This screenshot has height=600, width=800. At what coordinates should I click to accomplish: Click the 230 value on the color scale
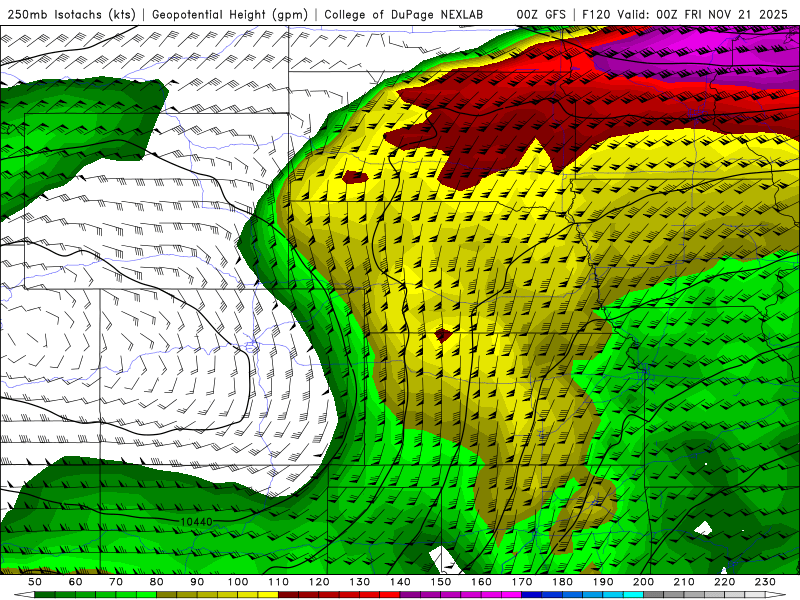765,582
